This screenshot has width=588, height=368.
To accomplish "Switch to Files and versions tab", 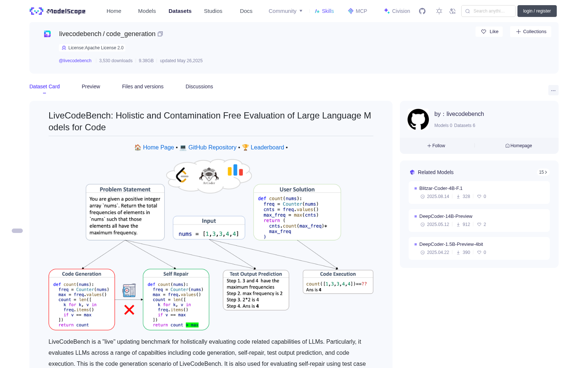I will pos(143,86).
